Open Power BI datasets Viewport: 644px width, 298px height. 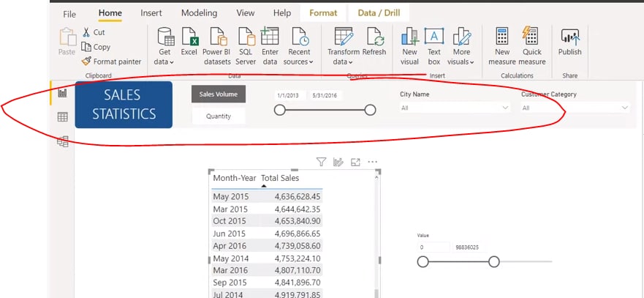(217, 46)
